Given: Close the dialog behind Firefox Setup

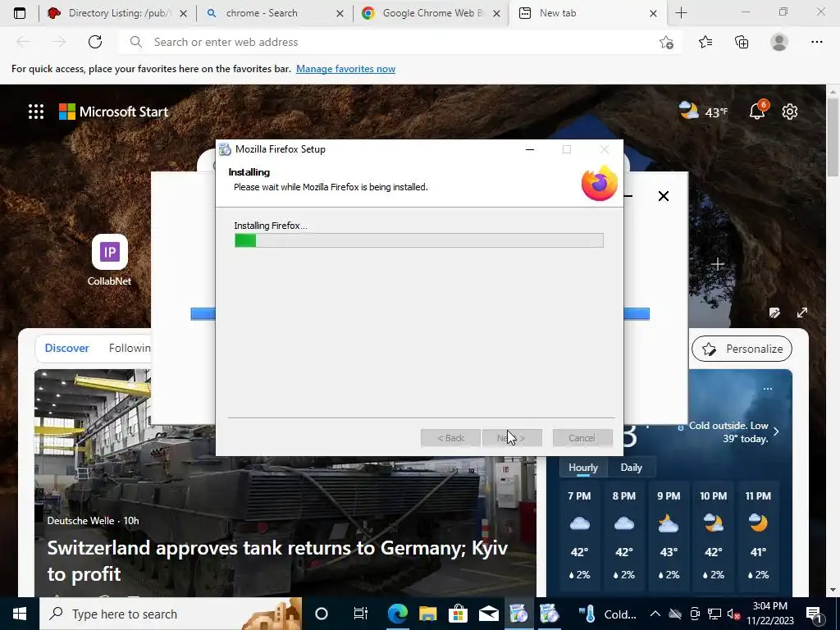Looking at the screenshot, I should point(663,196).
